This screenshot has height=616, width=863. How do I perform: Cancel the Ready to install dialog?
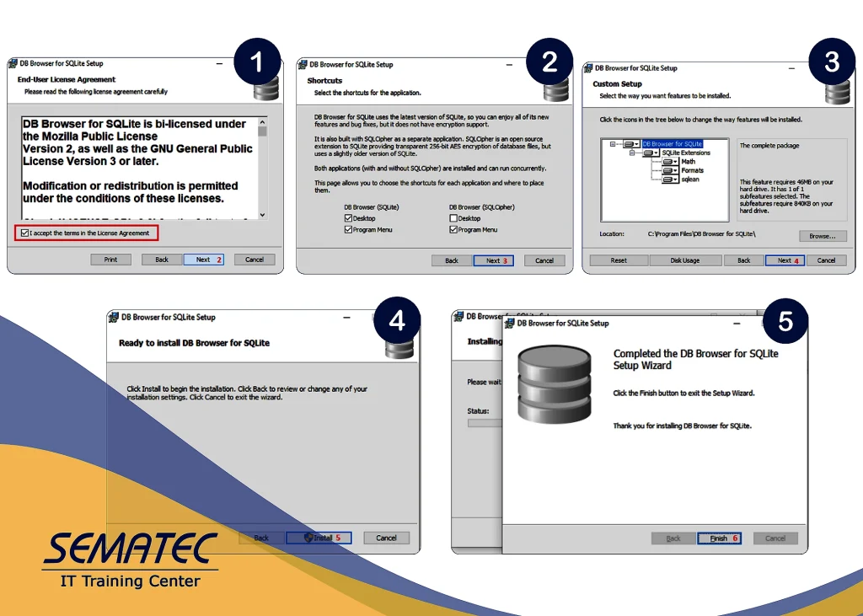coord(386,538)
